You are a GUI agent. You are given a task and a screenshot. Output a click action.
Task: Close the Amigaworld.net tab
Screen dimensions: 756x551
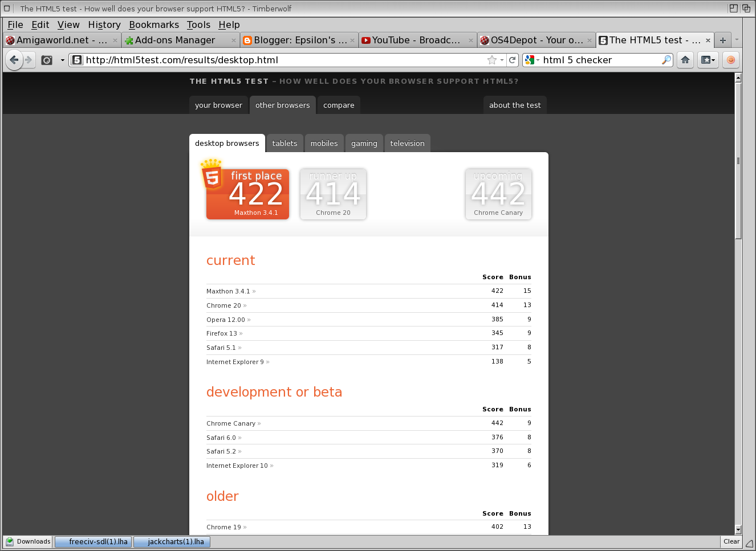pyautogui.click(x=115, y=40)
